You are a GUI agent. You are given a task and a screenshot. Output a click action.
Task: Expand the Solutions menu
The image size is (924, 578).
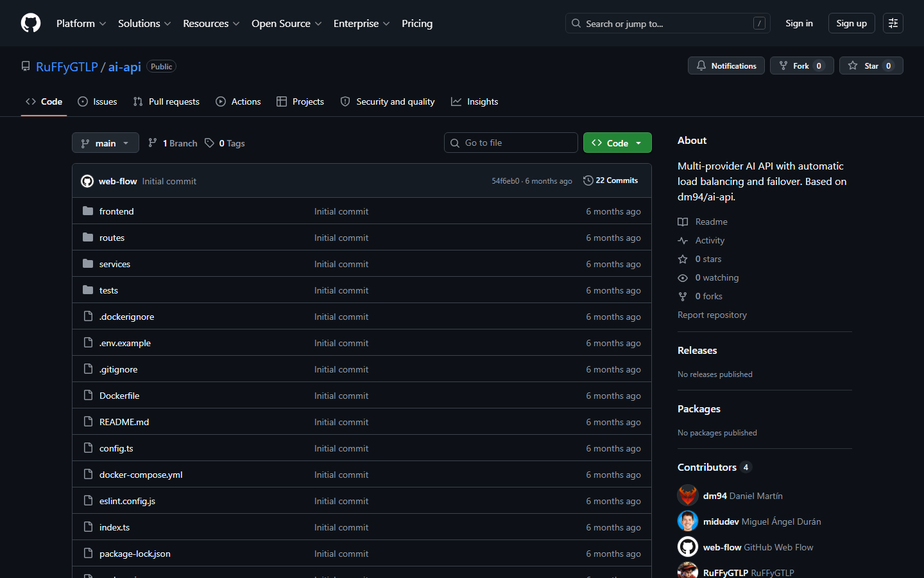pos(144,23)
